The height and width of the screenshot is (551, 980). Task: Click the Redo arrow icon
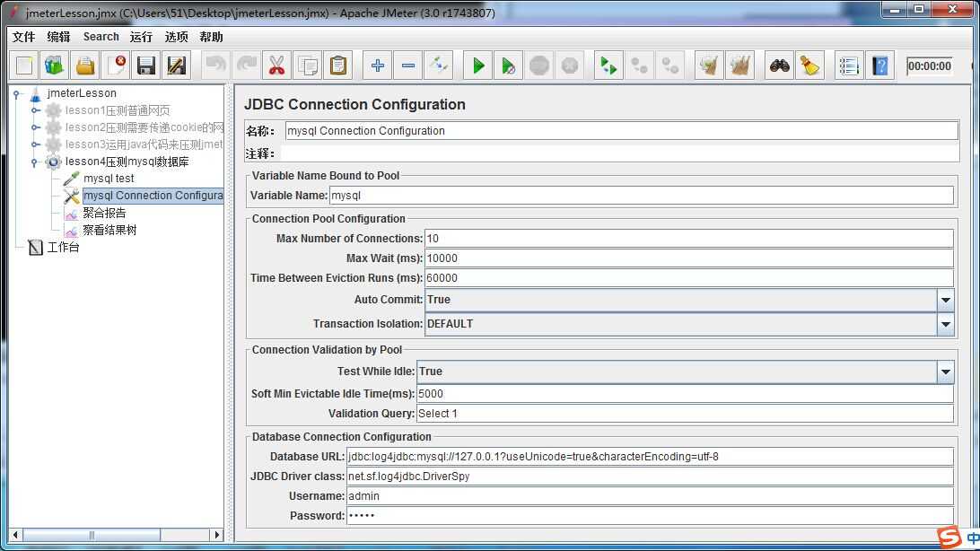pyautogui.click(x=246, y=66)
